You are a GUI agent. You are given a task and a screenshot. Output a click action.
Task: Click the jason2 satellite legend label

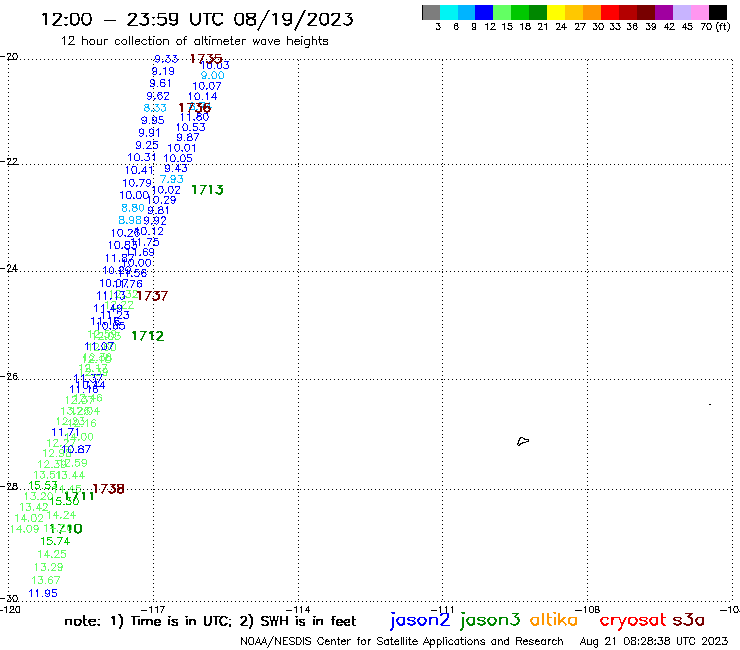coord(420,620)
